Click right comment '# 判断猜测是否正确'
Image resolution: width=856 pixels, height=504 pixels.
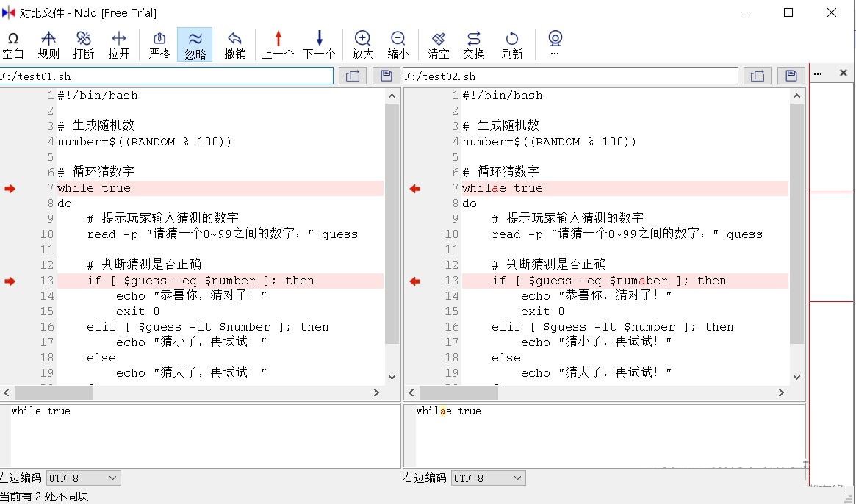tap(549, 264)
